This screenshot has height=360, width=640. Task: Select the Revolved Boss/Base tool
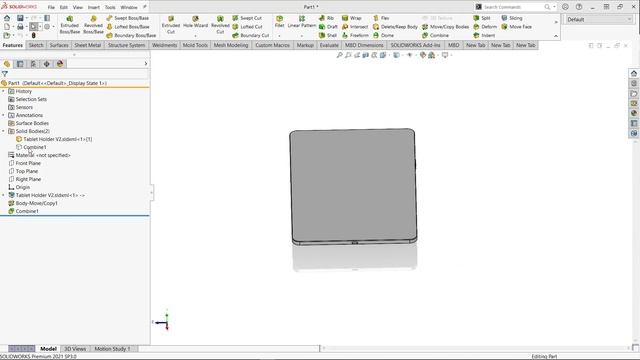(x=93, y=25)
